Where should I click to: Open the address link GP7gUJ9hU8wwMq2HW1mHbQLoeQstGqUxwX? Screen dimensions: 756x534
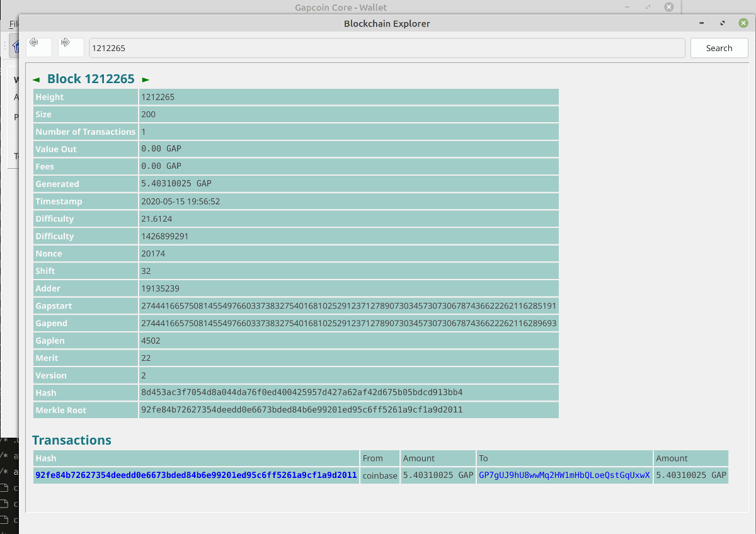(x=564, y=475)
